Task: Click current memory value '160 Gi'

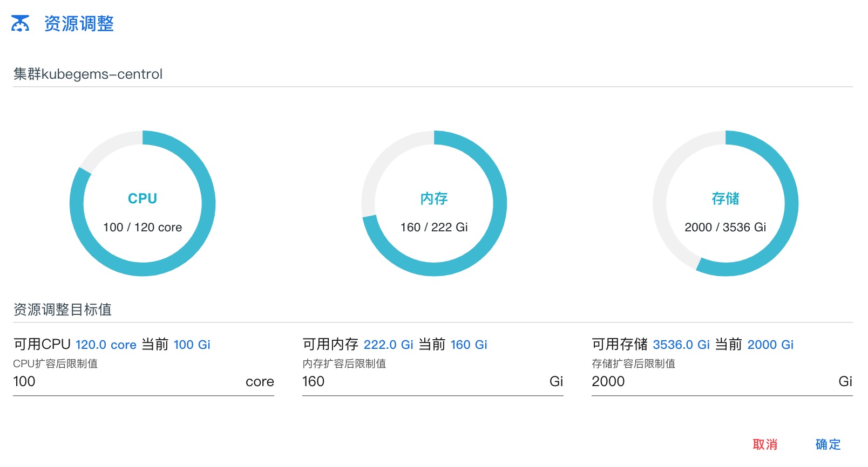Action: [x=469, y=345]
